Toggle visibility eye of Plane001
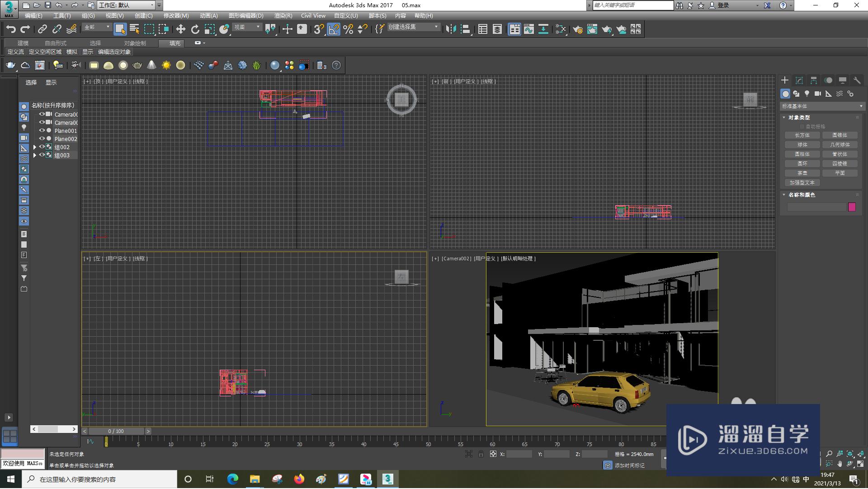 [42, 131]
